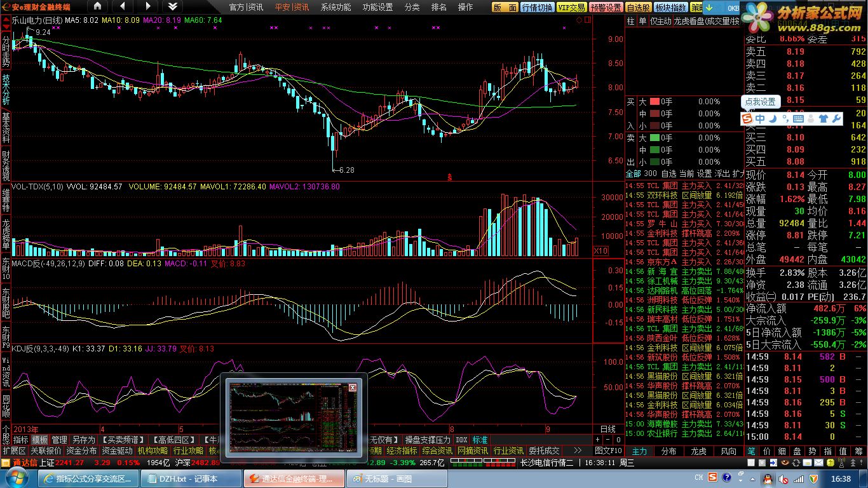868x488 pixels.
Task: Open the 功能设置 menu
Action: 377,7
